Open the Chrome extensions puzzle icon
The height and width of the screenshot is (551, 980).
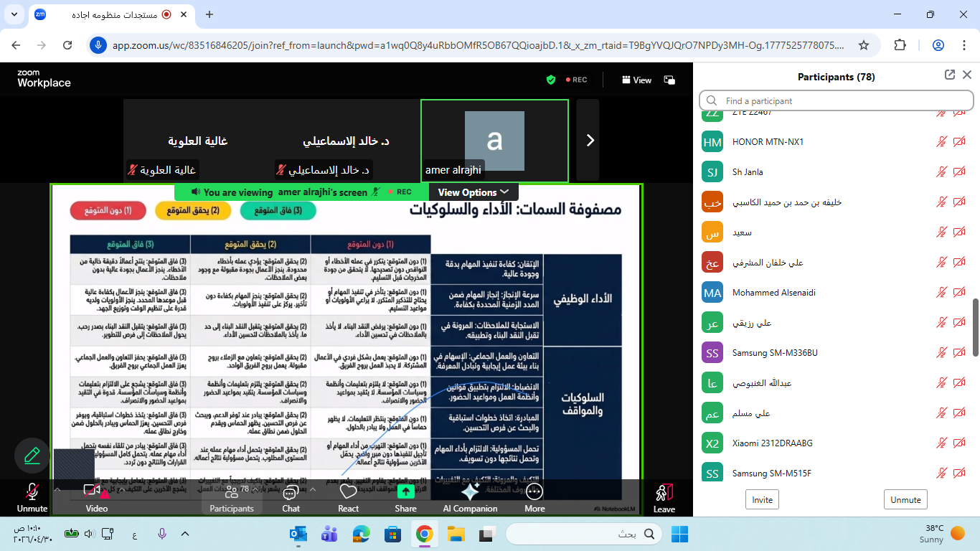pyautogui.click(x=900, y=45)
